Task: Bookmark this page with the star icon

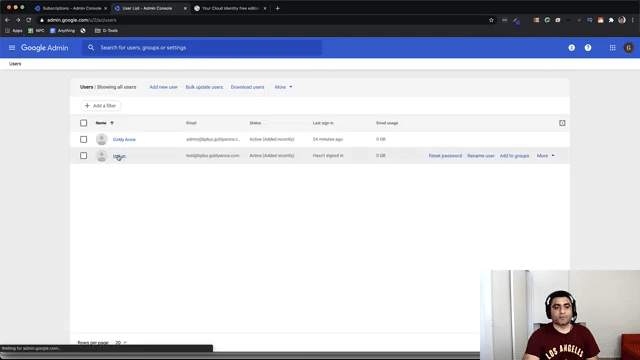Action: 491,20
